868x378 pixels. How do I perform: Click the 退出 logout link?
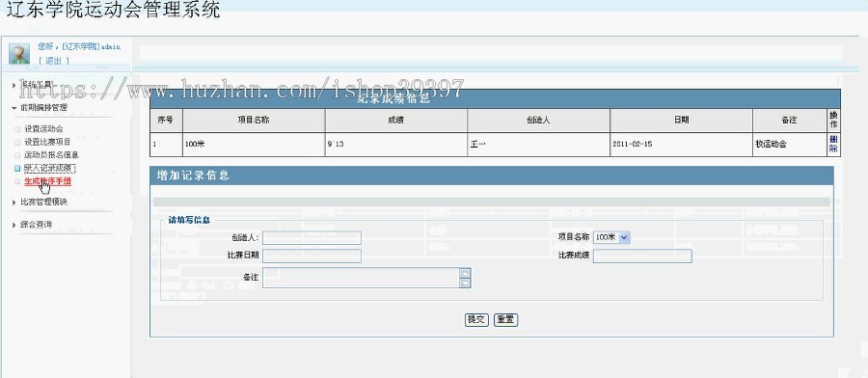[x=54, y=61]
